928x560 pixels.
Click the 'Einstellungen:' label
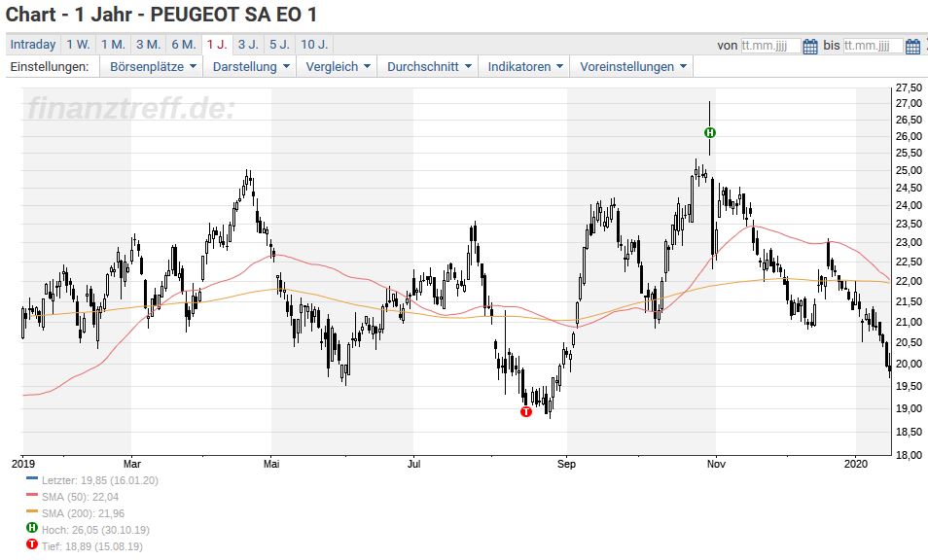(50, 67)
